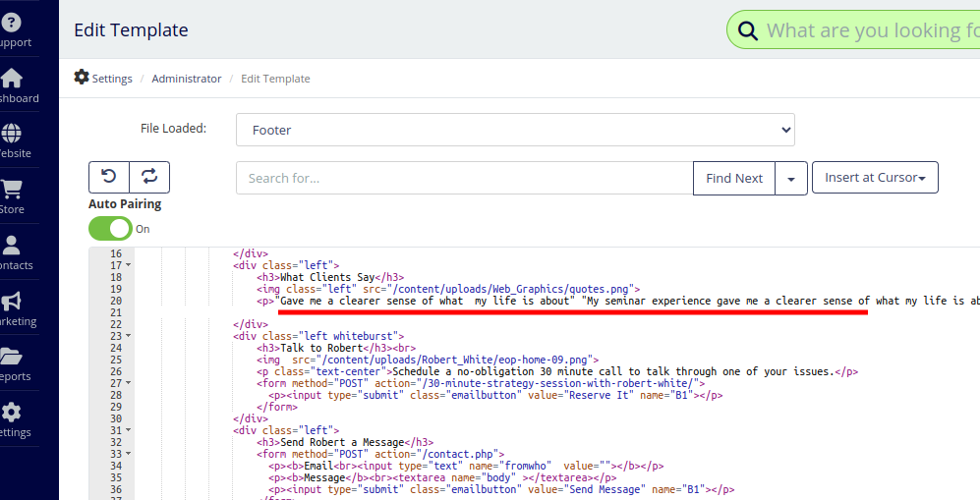Collapse code fold at line 23
The image size is (980, 500).
[128, 336]
